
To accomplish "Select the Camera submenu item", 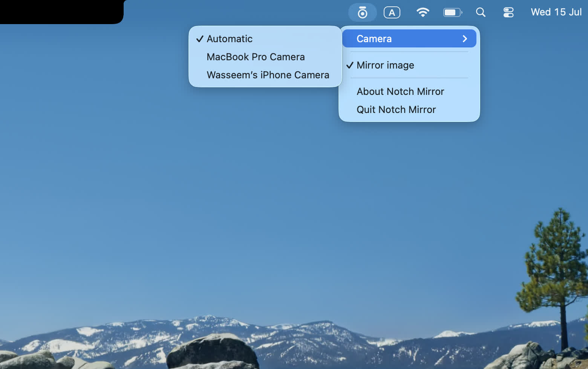I will pyautogui.click(x=409, y=38).
